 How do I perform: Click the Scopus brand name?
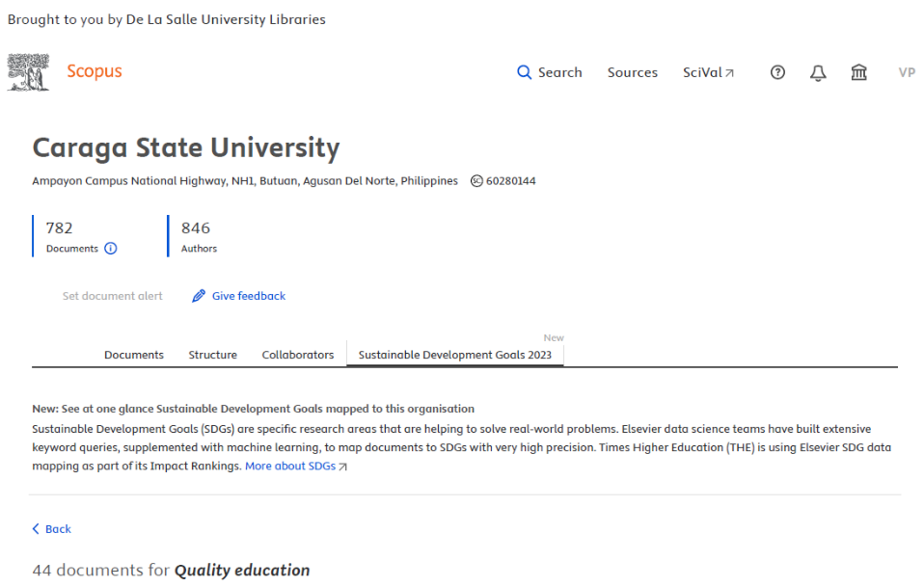pyautogui.click(x=95, y=71)
